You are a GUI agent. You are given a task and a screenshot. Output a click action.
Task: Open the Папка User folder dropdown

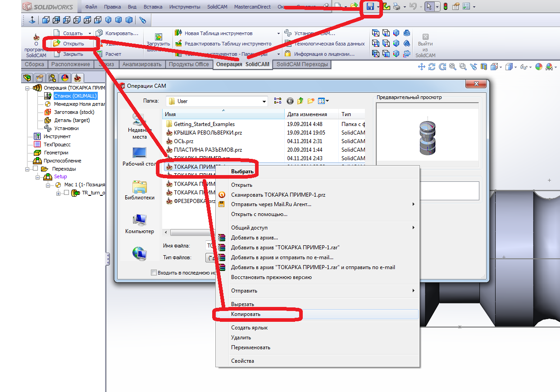tap(264, 101)
